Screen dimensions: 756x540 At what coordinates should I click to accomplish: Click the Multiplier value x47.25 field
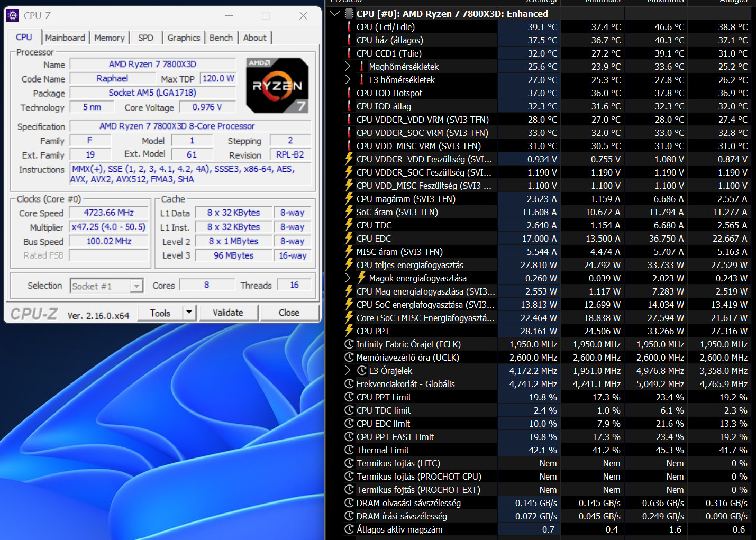point(109,227)
